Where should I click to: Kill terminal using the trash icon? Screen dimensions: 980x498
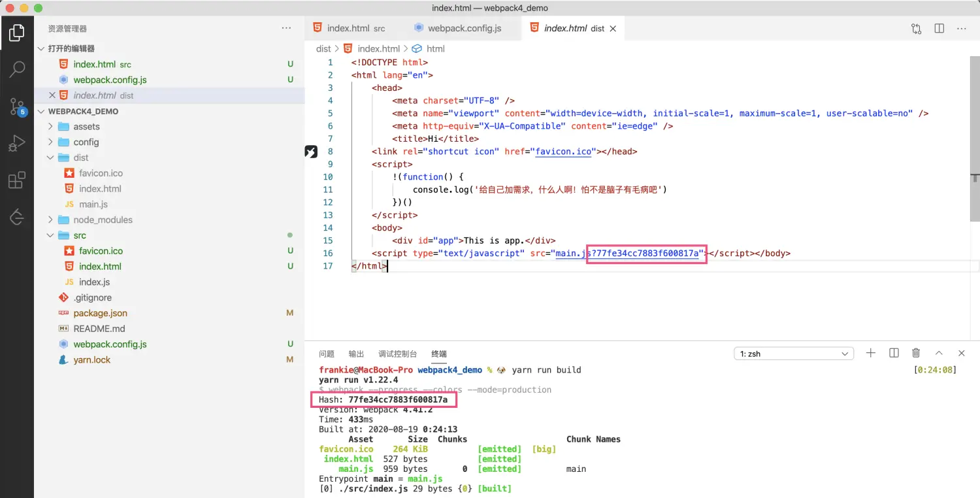(x=916, y=354)
